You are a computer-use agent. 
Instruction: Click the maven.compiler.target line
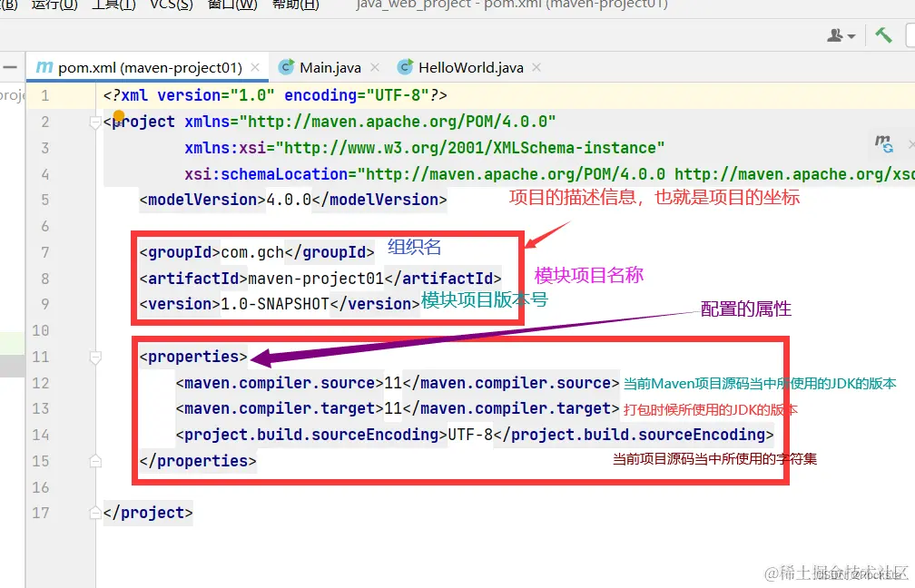[x=398, y=408]
